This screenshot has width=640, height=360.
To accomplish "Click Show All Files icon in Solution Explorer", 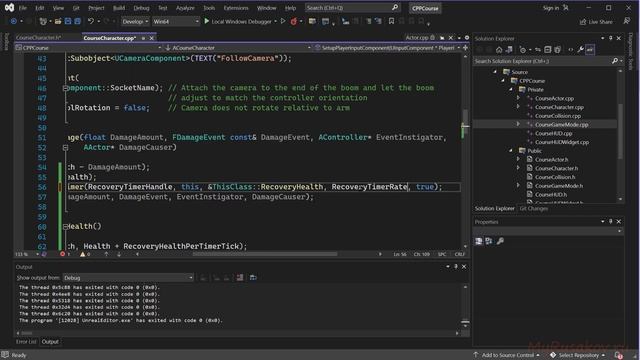I will 558,50.
